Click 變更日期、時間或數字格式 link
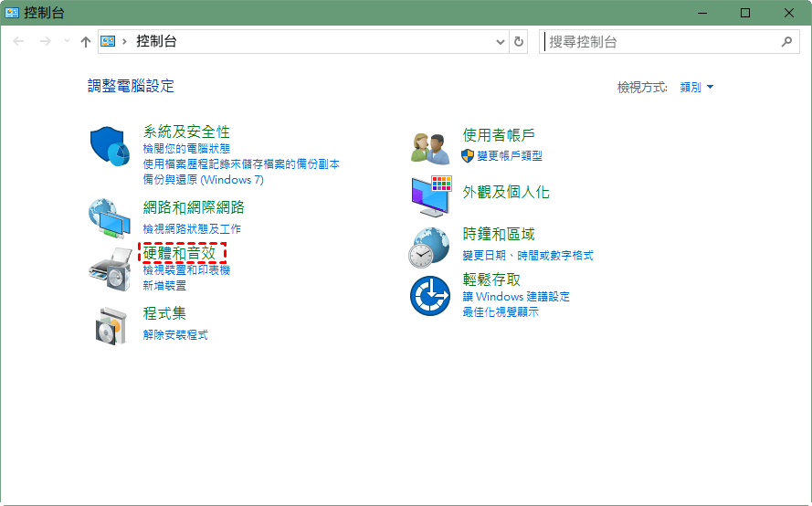This screenshot has height=506, width=812. [x=528, y=256]
